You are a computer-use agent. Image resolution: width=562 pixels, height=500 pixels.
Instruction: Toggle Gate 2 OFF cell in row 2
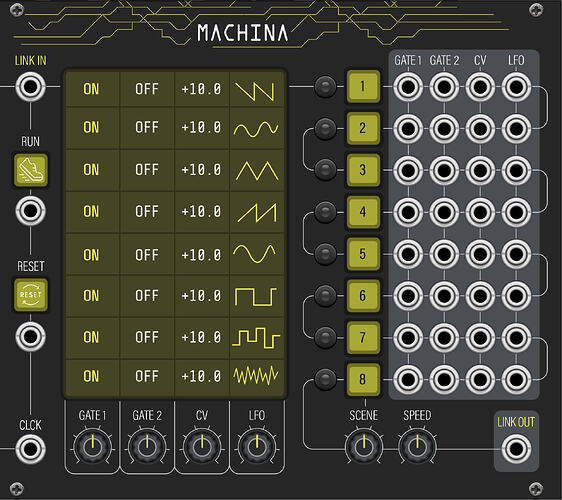147,128
